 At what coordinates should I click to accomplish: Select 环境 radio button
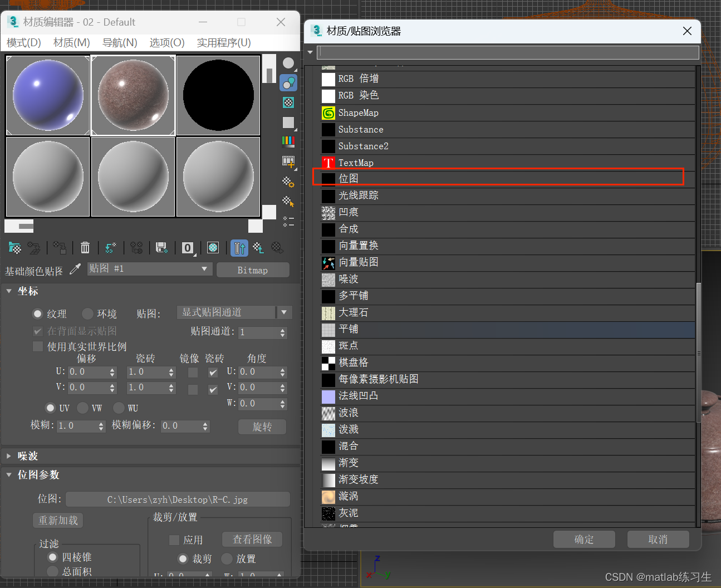87,313
